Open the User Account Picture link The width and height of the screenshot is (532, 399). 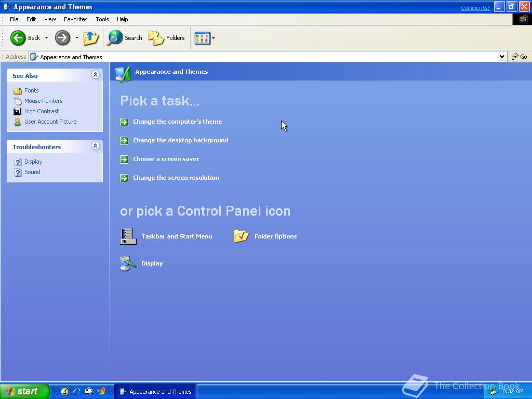click(50, 122)
